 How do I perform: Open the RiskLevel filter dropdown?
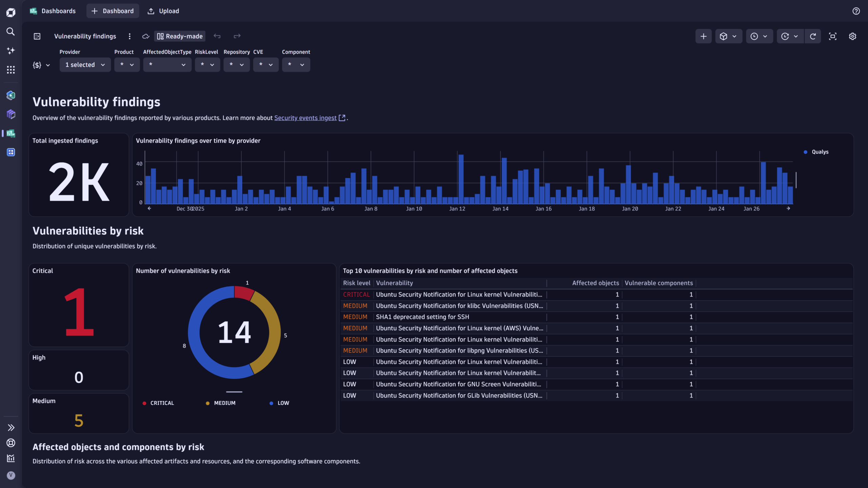pos(207,65)
